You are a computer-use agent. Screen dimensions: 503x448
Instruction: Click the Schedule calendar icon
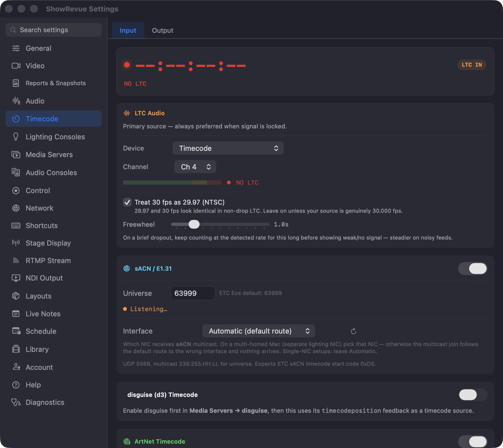coord(16,331)
